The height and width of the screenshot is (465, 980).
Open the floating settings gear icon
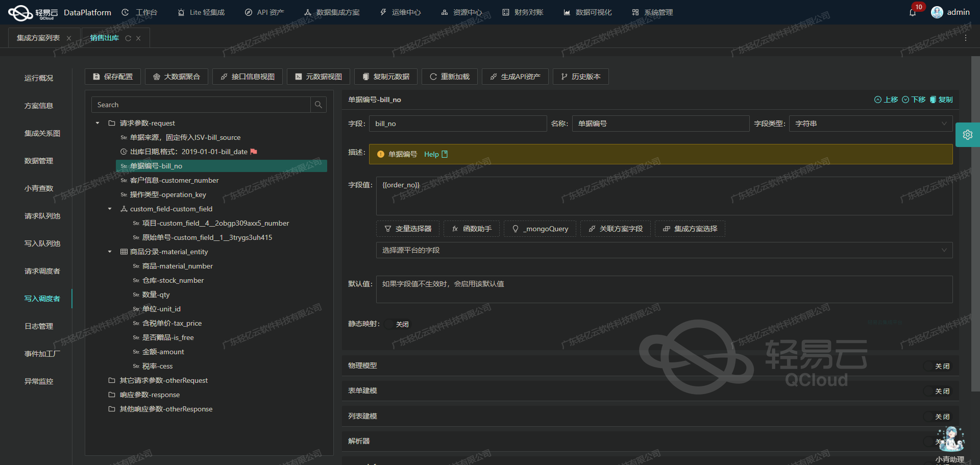(968, 135)
